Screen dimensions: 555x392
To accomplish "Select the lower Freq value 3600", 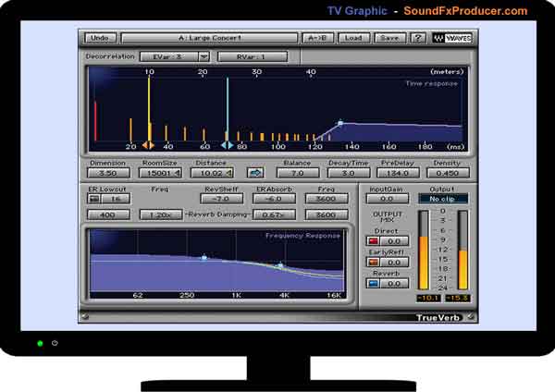I will tap(327, 214).
